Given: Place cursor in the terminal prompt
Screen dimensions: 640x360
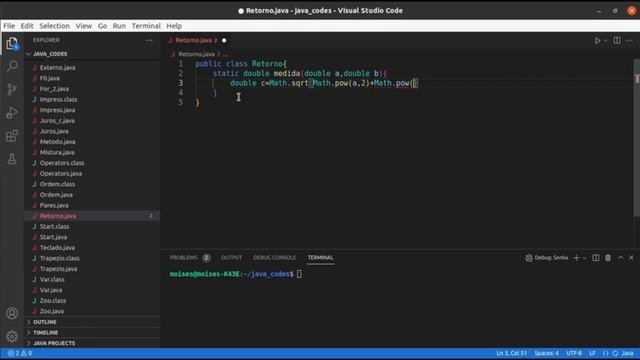Looking at the screenshot, I should pyautogui.click(x=299, y=274).
